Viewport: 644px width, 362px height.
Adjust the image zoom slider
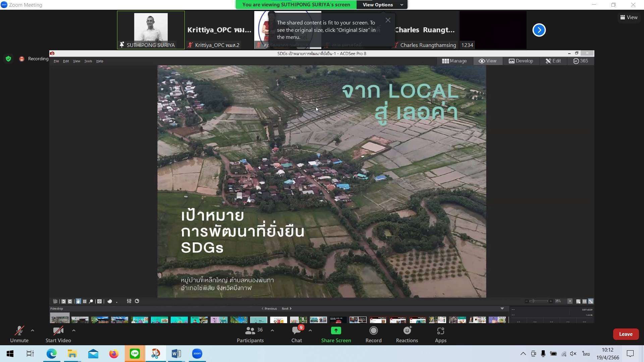pos(539,301)
